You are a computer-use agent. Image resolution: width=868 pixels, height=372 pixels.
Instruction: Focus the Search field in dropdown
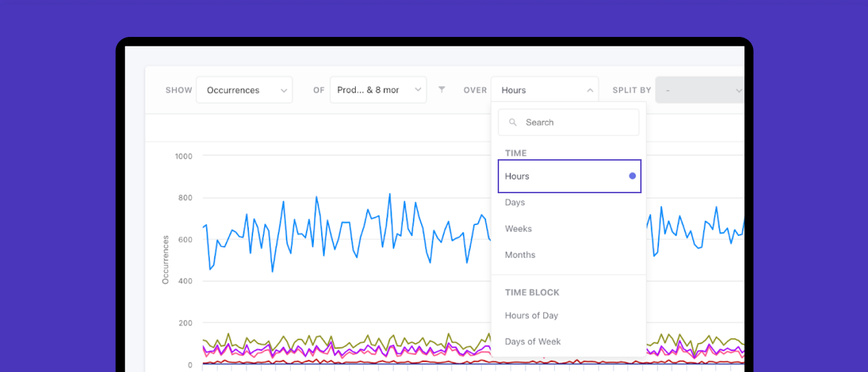coord(575,122)
